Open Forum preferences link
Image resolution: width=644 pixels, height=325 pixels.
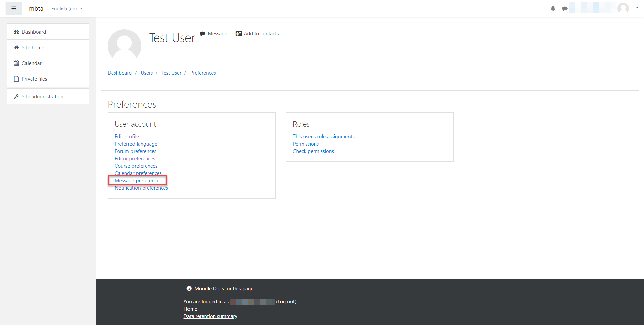point(136,151)
